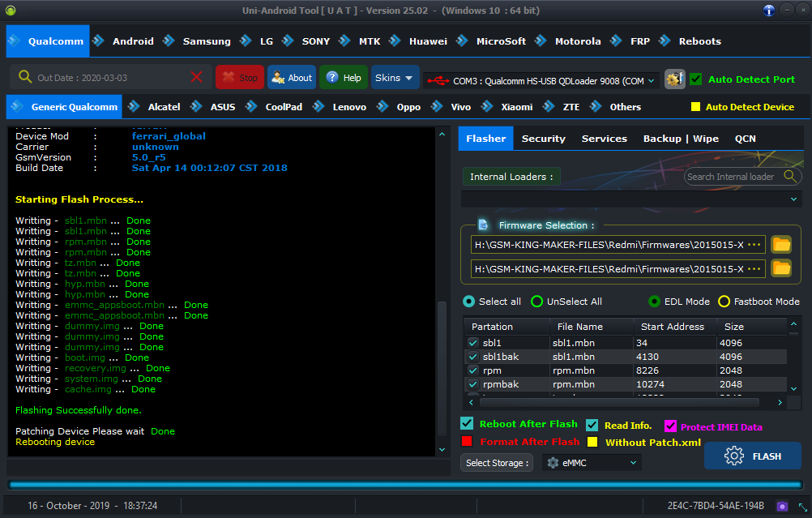The height and width of the screenshot is (518, 812).
Task: Uncheck the rpm partition checkbox
Action: coord(472,370)
